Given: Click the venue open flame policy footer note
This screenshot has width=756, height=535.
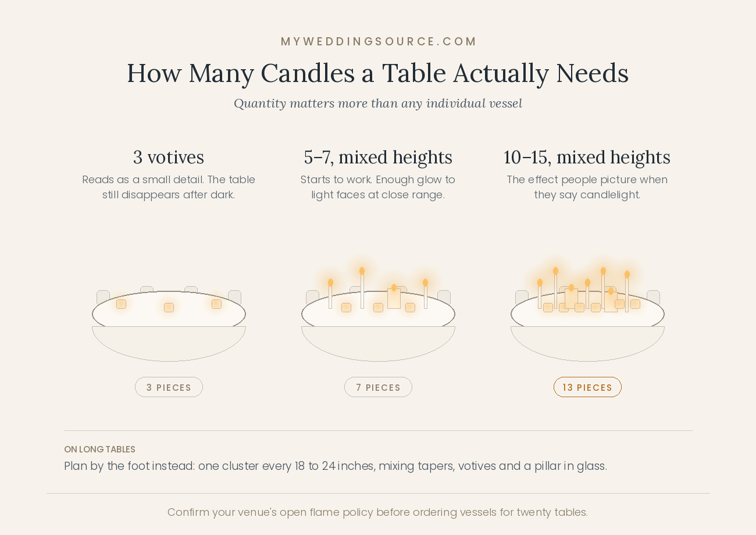Looking at the screenshot, I should (x=378, y=512).
